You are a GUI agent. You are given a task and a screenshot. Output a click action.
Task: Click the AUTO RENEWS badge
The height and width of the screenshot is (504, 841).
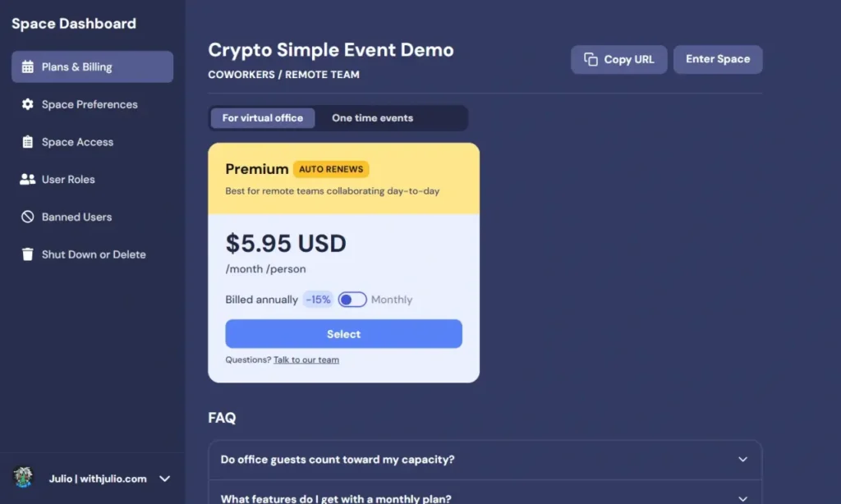point(331,169)
